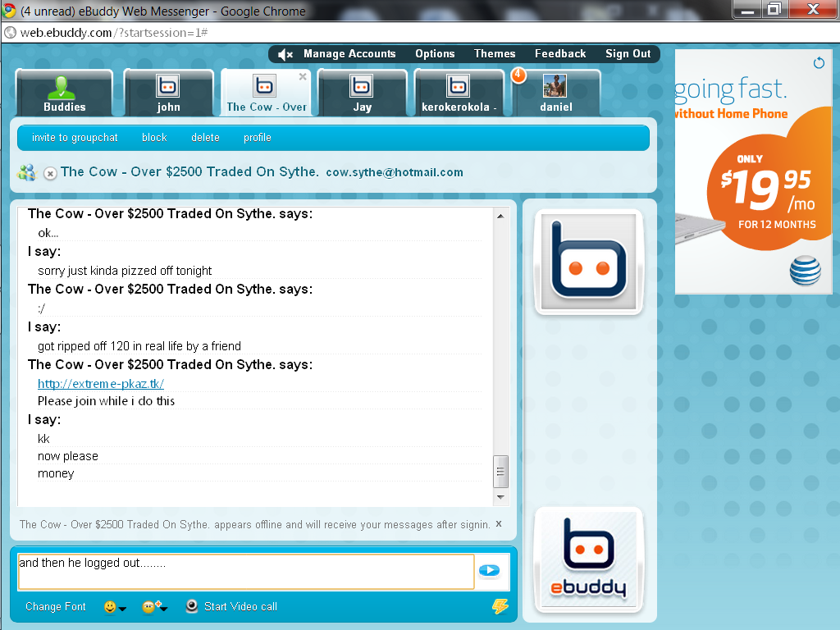Maximize the Chrome window

tap(774, 9)
